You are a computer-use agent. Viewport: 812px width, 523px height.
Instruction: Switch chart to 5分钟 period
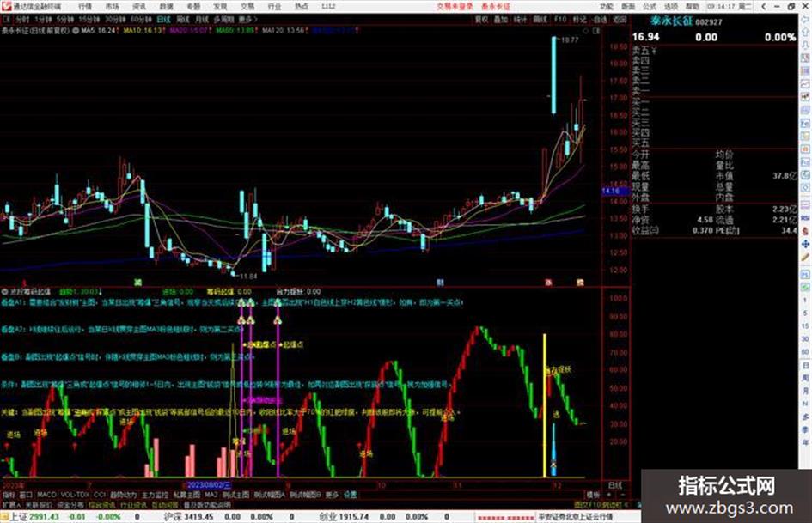coord(64,20)
